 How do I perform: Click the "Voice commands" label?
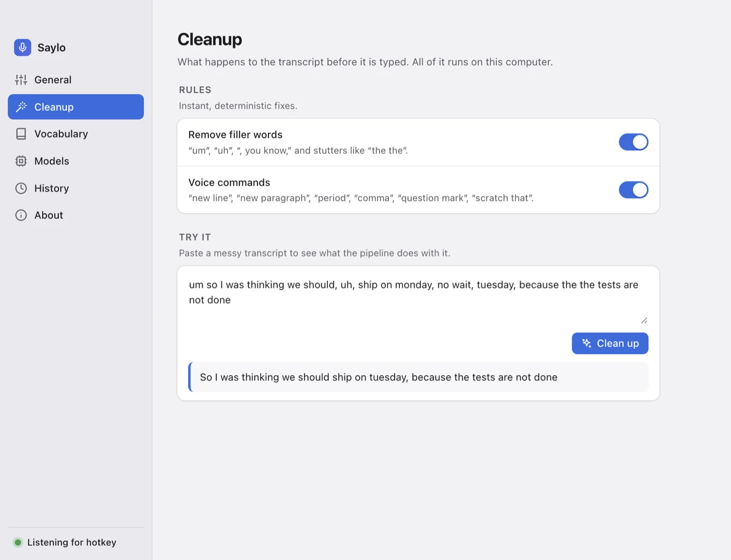[229, 182]
